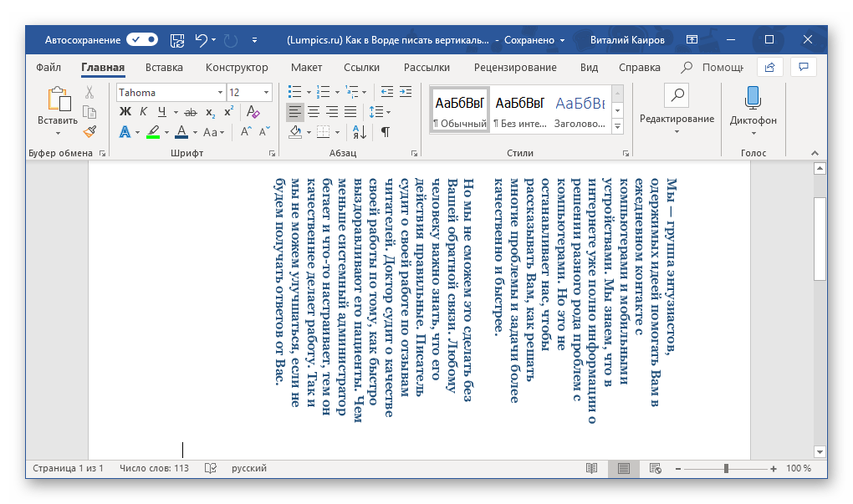Click the text highlight color swatch
Viewport: 853px width, 504px height.
pos(152,131)
